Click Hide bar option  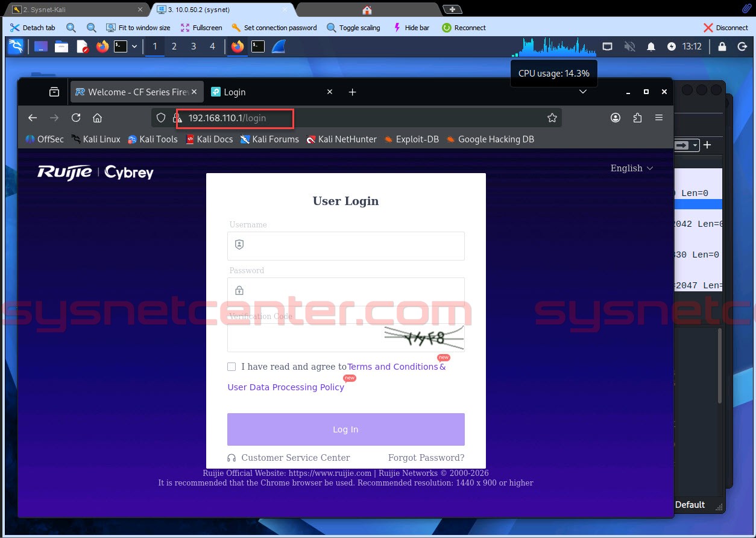point(411,28)
